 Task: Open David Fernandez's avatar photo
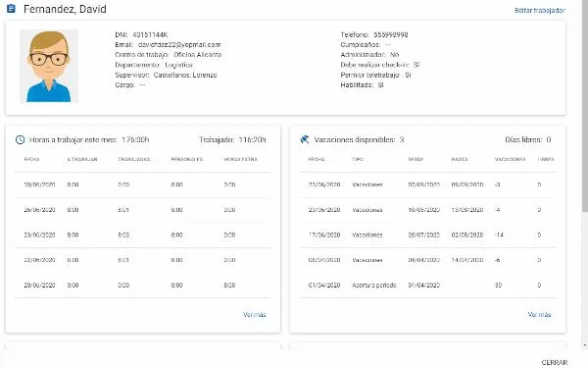pyautogui.click(x=49, y=66)
